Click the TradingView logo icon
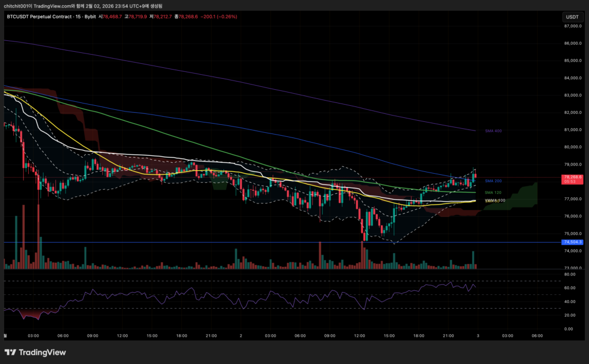The height and width of the screenshot is (364, 589). 10,352
